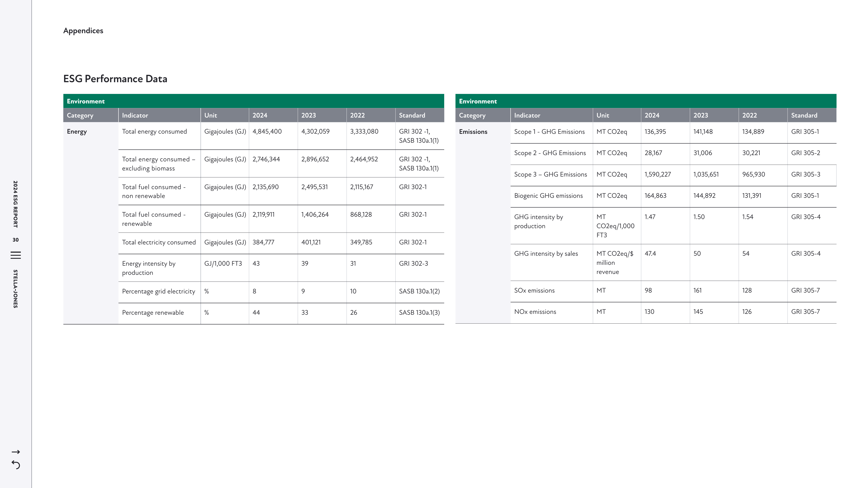Click 'Total electricity consumed' indicator
868x488 pixels.
tap(159, 242)
